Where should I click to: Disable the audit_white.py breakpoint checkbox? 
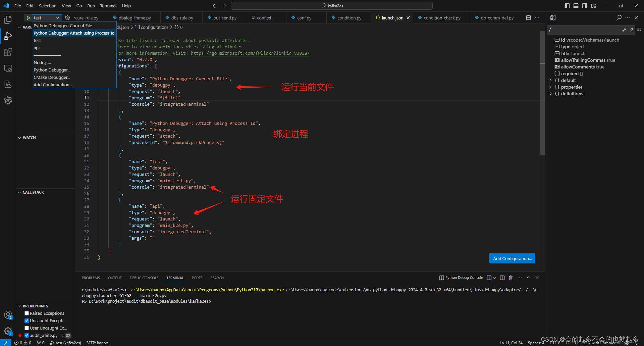pos(26,335)
